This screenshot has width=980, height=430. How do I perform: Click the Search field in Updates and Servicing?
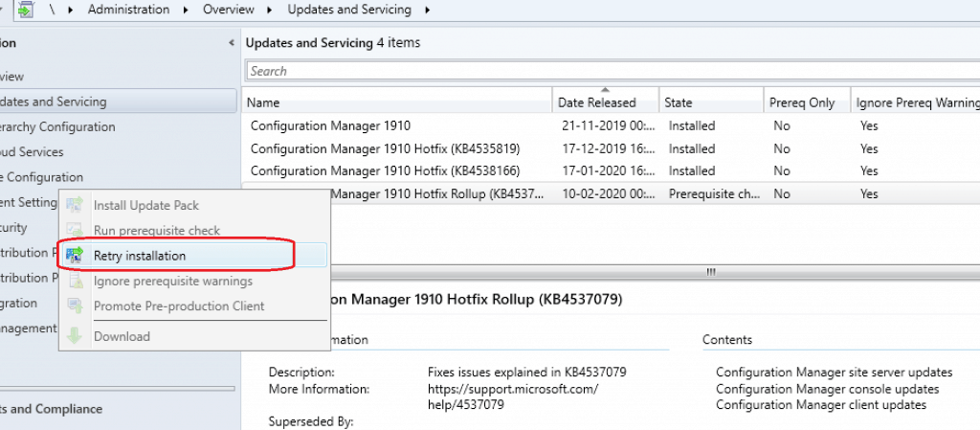[x=613, y=71]
